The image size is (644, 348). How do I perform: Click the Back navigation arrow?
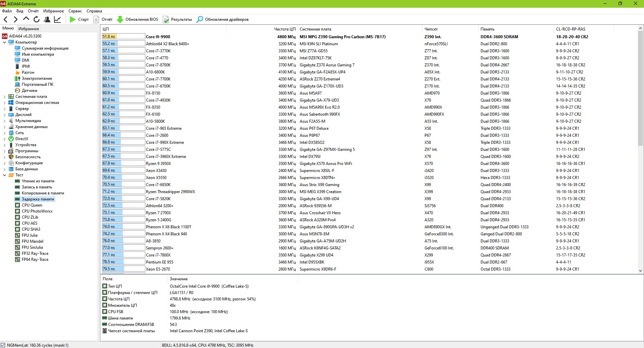tap(5, 19)
